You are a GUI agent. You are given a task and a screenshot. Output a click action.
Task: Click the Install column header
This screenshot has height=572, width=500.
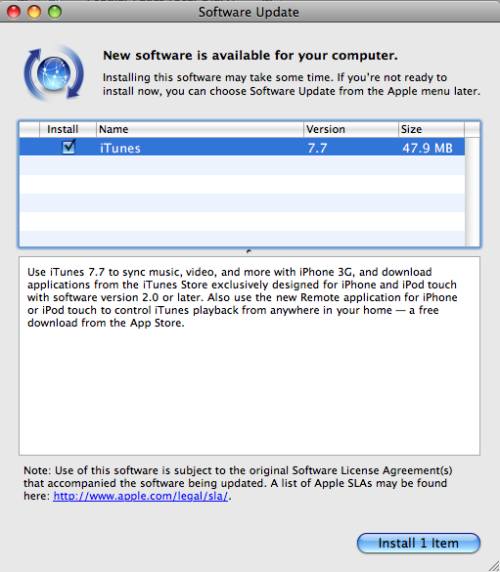(67, 129)
